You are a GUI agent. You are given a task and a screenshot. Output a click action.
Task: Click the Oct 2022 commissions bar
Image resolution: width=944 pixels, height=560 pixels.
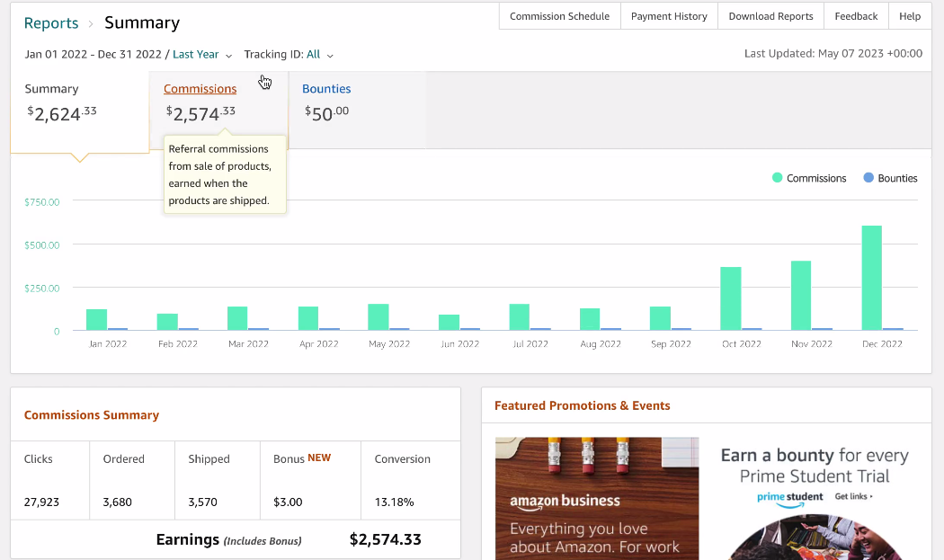pyautogui.click(x=731, y=298)
